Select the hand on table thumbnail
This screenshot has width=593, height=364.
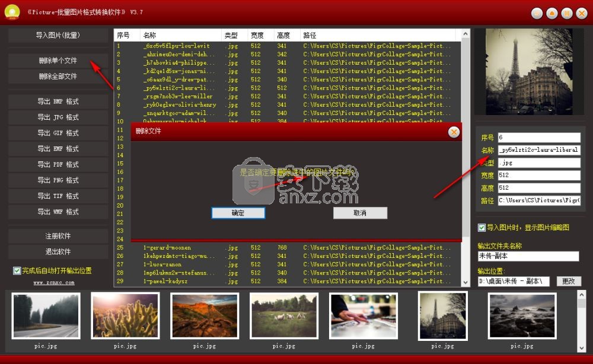point(364,316)
